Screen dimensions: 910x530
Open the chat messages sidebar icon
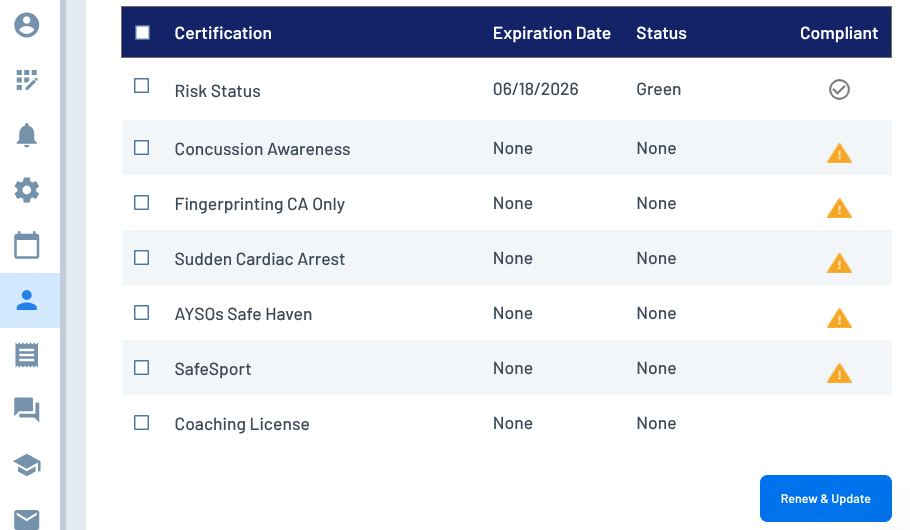[x=27, y=409]
